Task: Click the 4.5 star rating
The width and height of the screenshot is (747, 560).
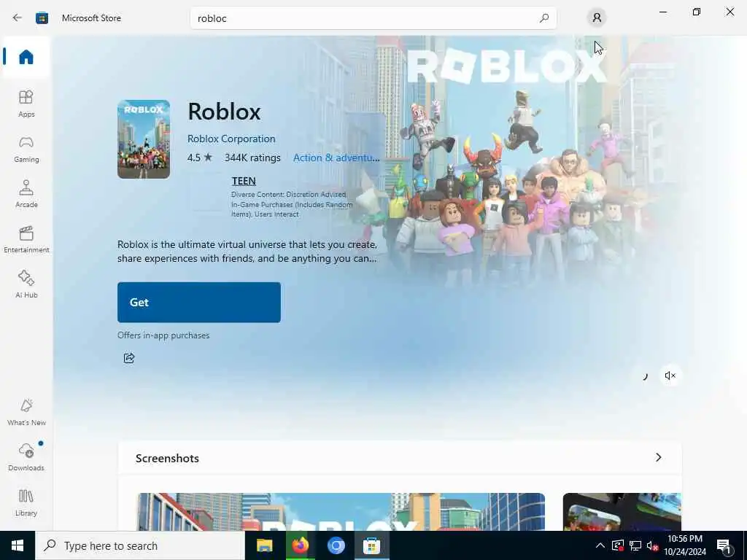Action: (x=200, y=157)
